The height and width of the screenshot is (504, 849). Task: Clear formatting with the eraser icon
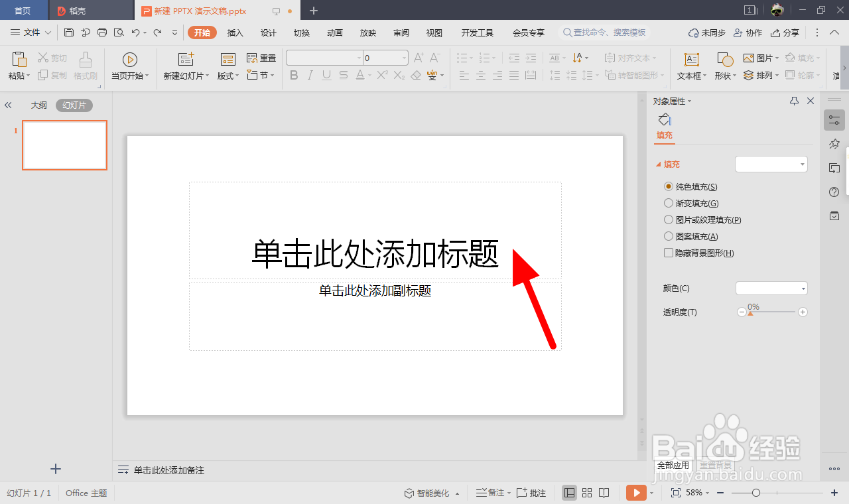click(x=416, y=75)
